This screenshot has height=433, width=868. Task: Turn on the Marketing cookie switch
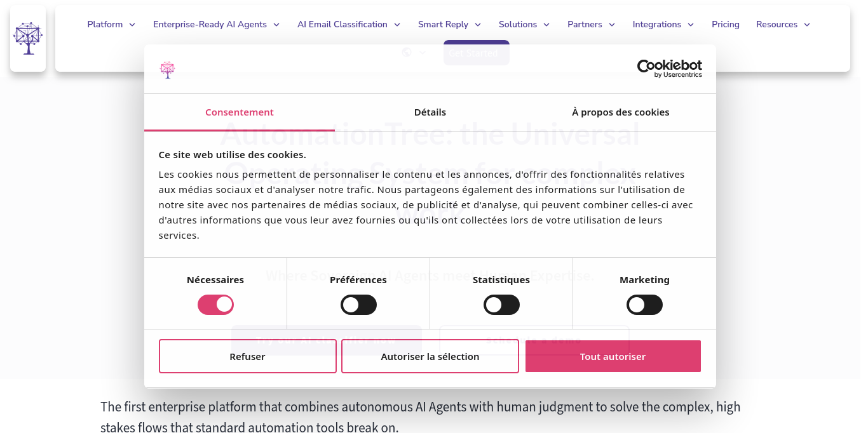[x=644, y=305]
